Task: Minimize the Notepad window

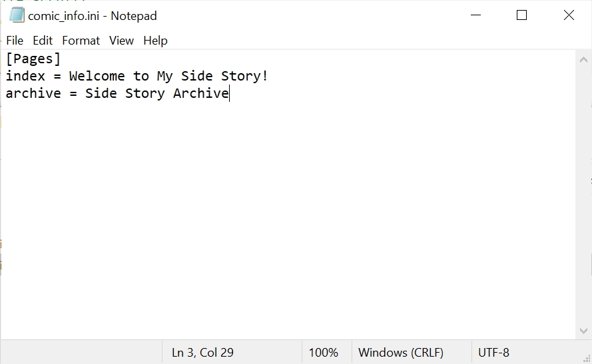Action: (x=475, y=15)
